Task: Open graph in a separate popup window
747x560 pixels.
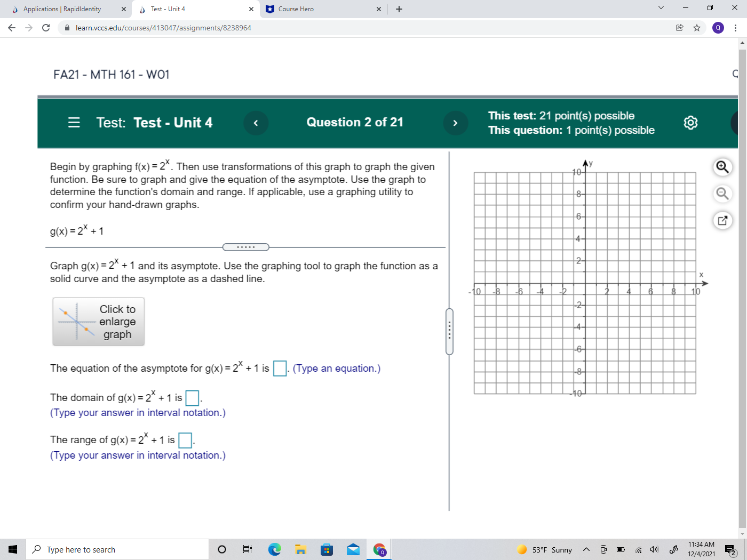Action: [x=722, y=220]
